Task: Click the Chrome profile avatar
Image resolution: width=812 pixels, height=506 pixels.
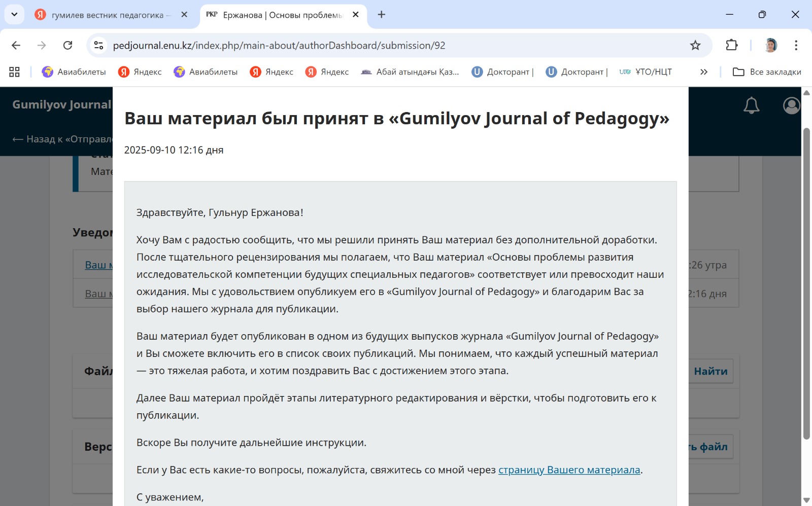Action: pos(770,45)
